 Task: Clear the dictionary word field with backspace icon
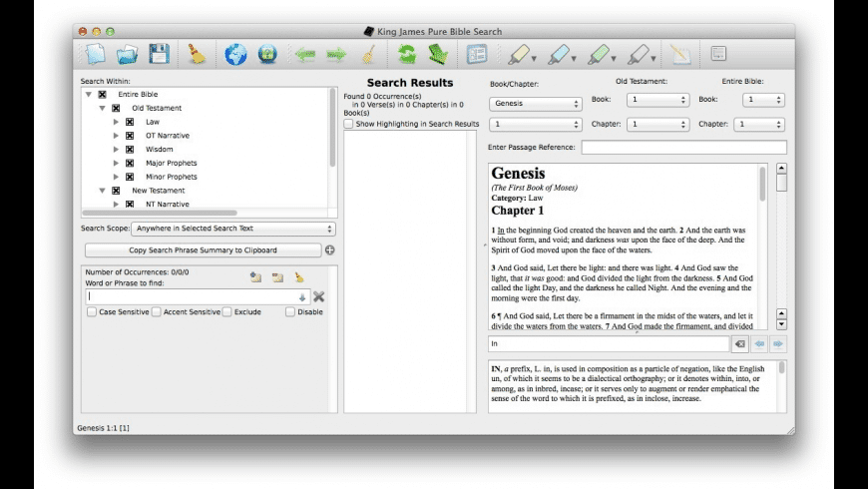click(x=739, y=344)
